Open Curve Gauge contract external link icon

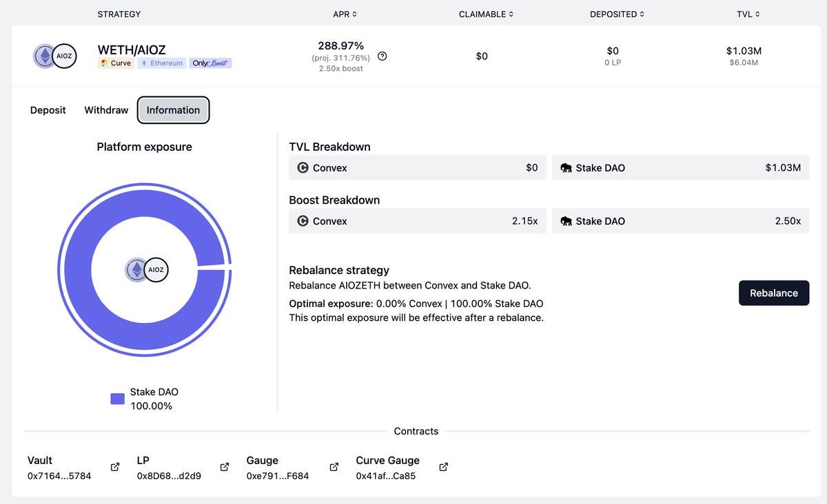tap(444, 467)
